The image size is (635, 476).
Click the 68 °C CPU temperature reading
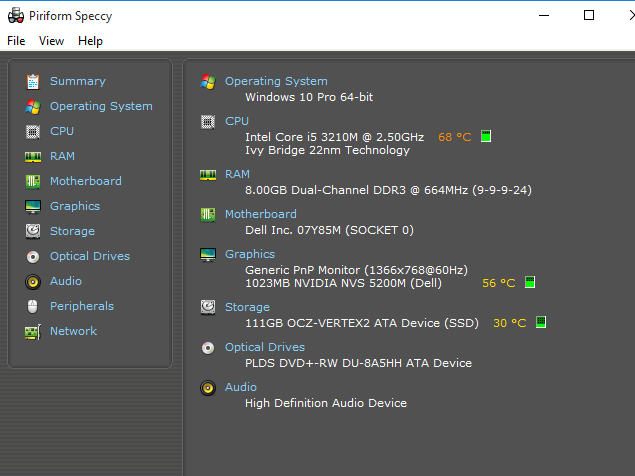[x=455, y=137]
